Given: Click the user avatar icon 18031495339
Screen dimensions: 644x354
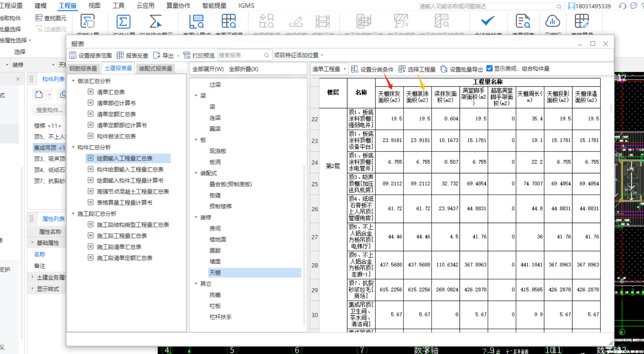Looking at the screenshot, I should click(x=571, y=6).
